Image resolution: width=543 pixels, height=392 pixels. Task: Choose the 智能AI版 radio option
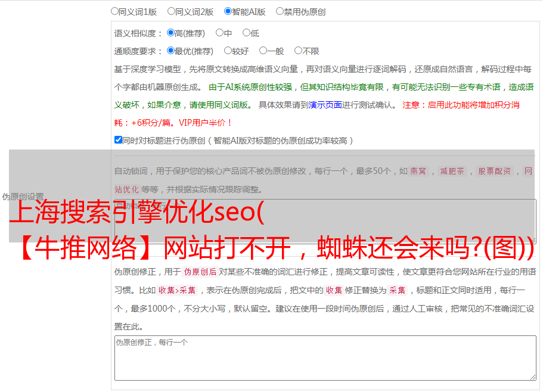[228, 11]
